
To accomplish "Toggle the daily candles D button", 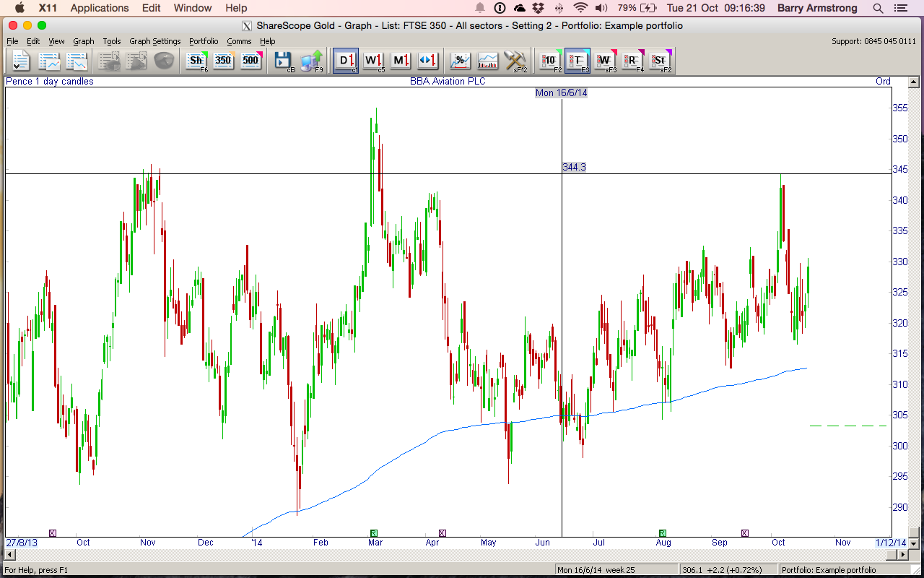I will 346,61.
